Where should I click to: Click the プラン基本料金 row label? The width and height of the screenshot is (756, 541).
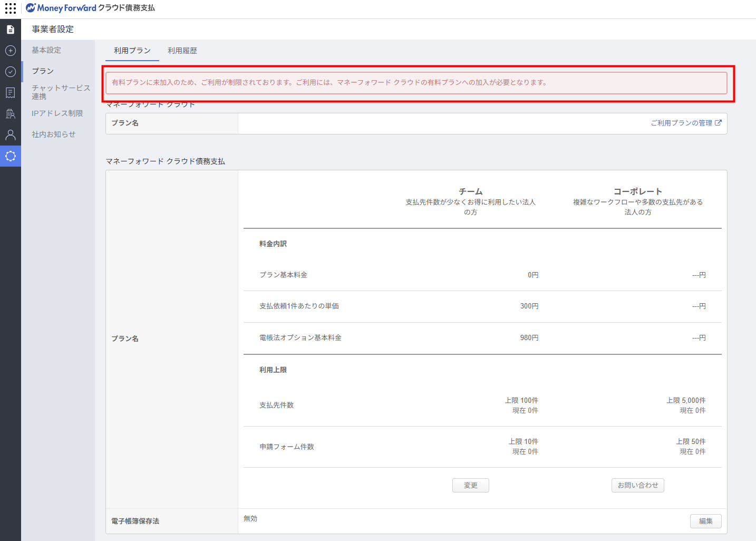point(283,275)
